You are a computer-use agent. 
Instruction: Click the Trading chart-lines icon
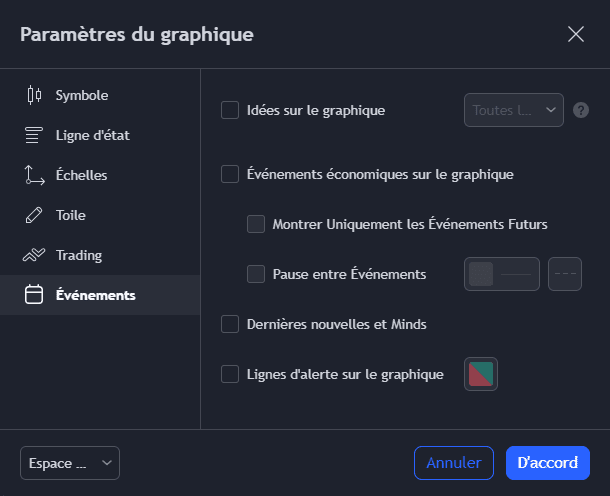(x=34, y=255)
